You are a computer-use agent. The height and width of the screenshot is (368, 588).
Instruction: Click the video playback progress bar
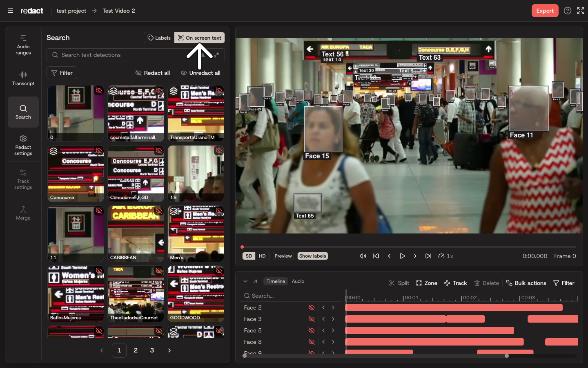[409, 247]
